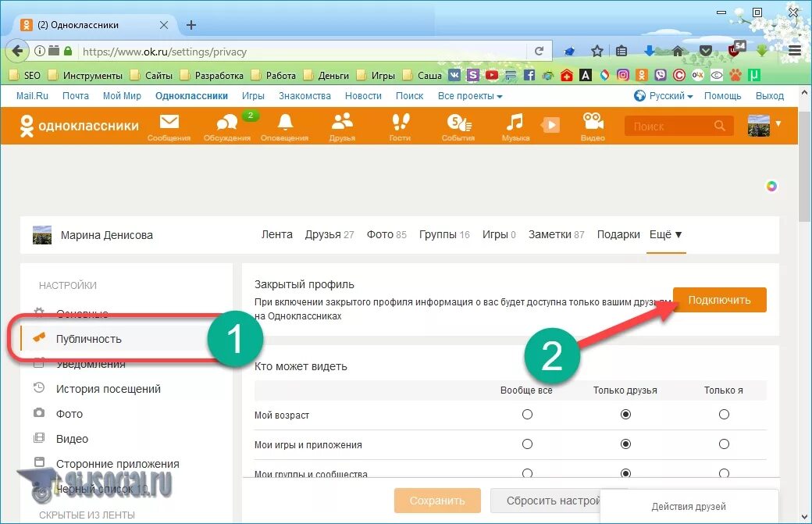The width and height of the screenshot is (812, 524).
Task: Switch to Группы 16 tab
Action: 444,234
